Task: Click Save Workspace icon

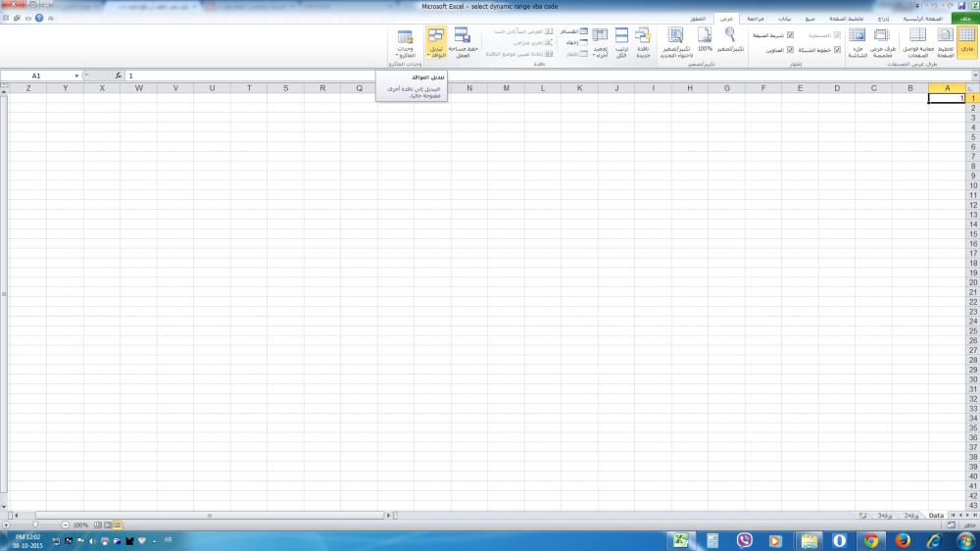Action: [x=464, y=42]
